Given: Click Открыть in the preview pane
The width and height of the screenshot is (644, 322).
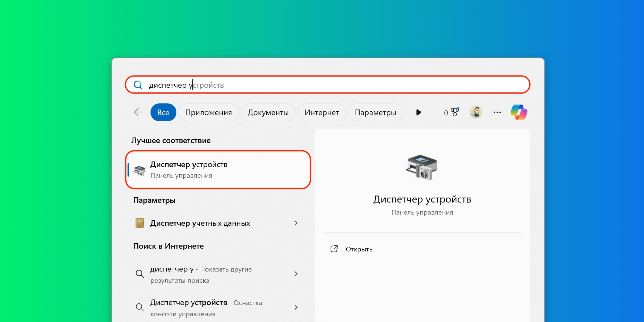Looking at the screenshot, I should [x=359, y=249].
